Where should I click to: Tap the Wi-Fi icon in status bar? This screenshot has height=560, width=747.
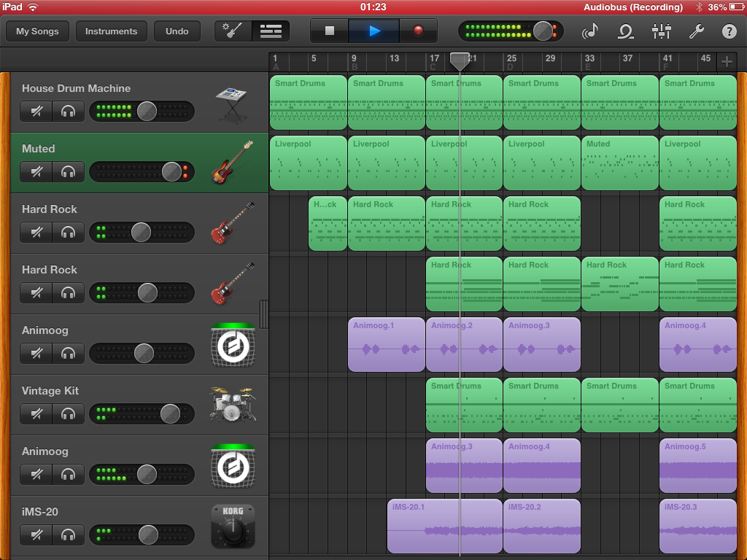[x=33, y=7]
